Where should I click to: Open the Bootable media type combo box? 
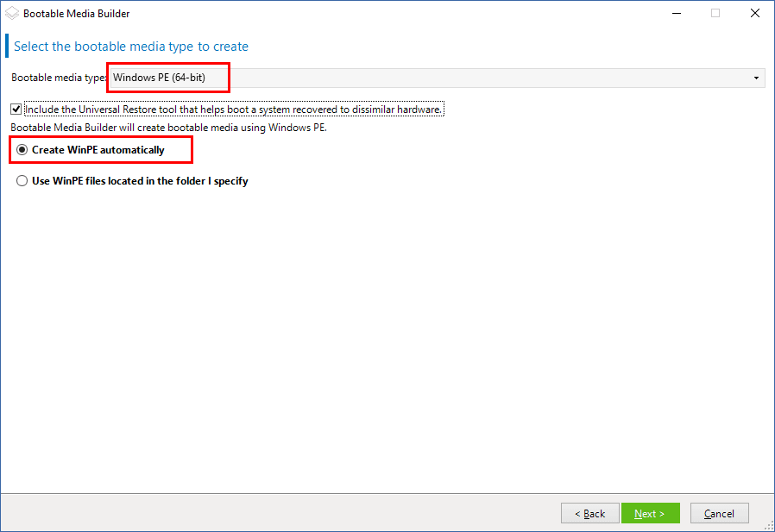(x=436, y=78)
